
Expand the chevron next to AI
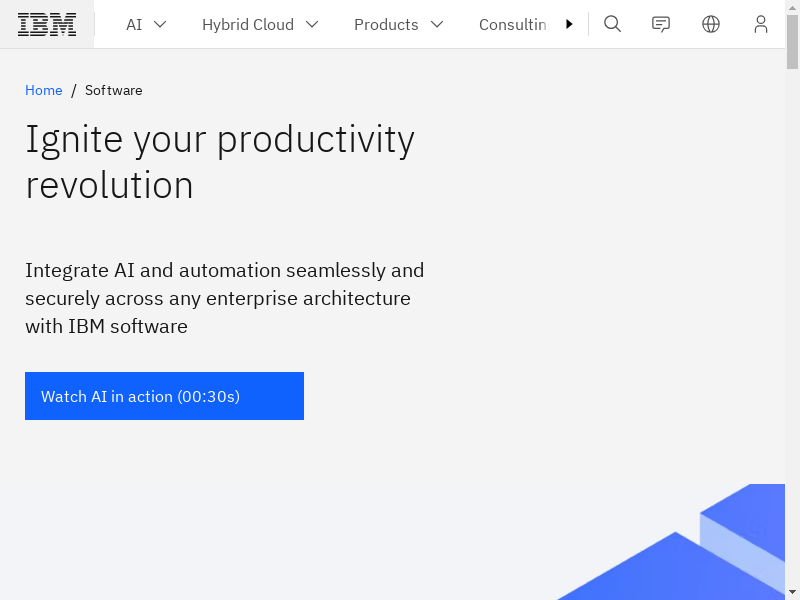click(160, 24)
